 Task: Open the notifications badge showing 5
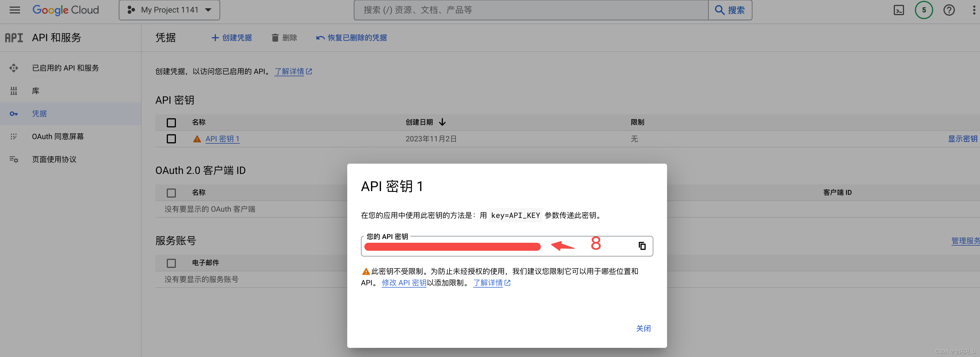924,10
